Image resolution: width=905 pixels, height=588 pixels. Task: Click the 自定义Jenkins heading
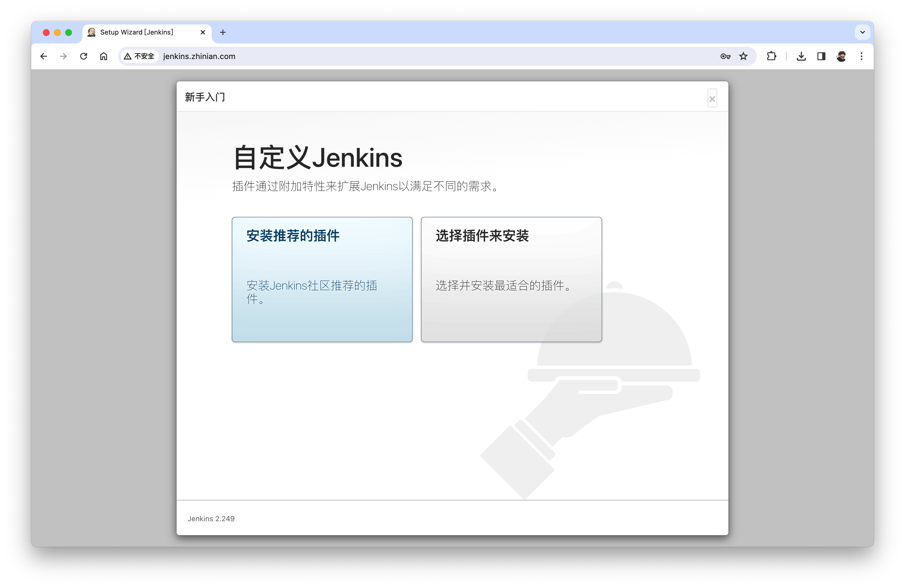(318, 157)
